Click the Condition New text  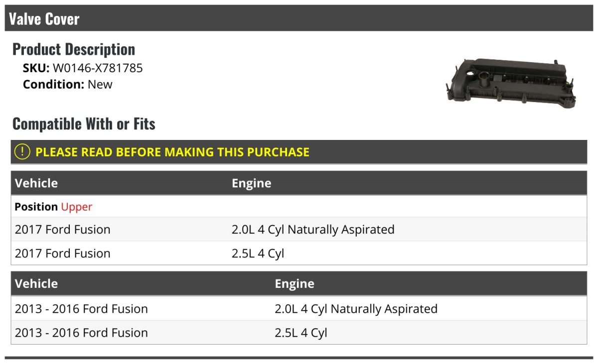[68, 84]
